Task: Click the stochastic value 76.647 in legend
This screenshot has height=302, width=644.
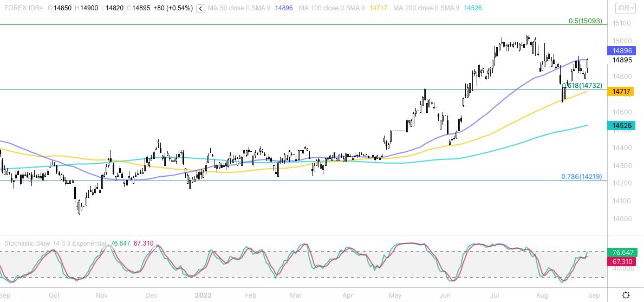Action: (x=120, y=243)
